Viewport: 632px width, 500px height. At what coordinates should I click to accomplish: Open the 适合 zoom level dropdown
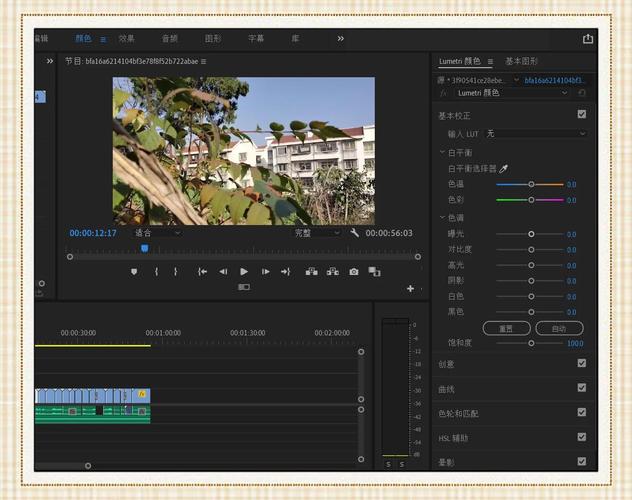pyautogui.click(x=158, y=233)
